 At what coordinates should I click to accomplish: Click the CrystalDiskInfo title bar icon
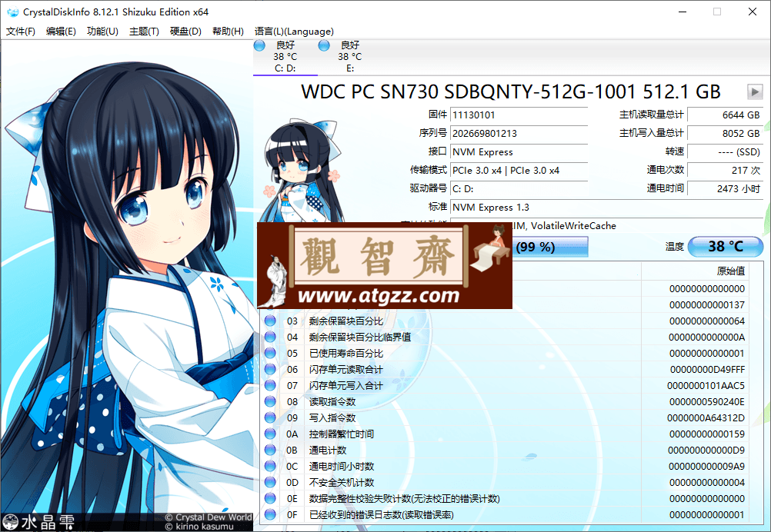[13, 12]
